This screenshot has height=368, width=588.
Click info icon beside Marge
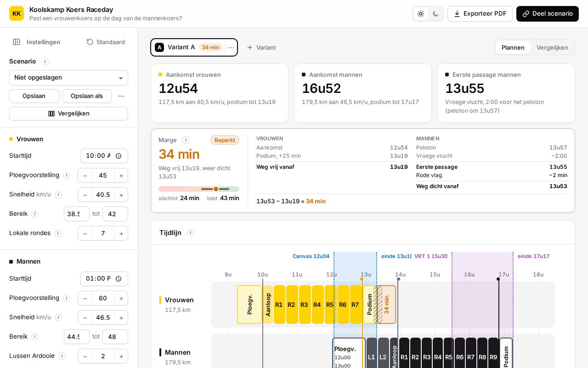(186, 140)
